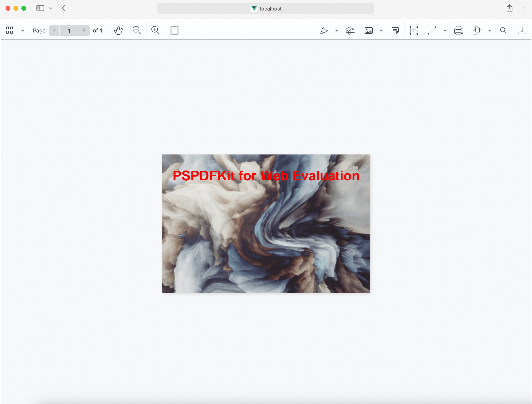Click the page number input field
The height and width of the screenshot is (404, 532).
click(x=69, y=30)
